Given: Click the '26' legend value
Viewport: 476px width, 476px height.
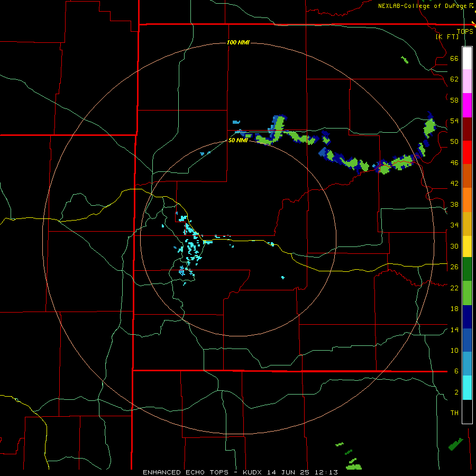Looking at the screenshot, I should tap(454, 267).
